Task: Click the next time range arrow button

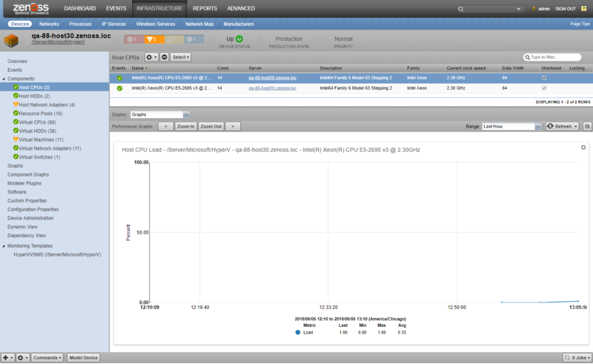Action: [233, 126]
